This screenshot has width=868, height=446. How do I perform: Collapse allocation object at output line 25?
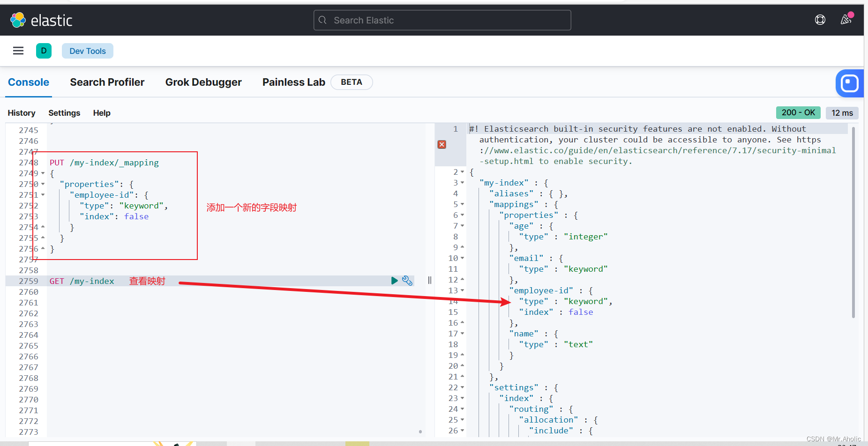(x=462, y=420)
